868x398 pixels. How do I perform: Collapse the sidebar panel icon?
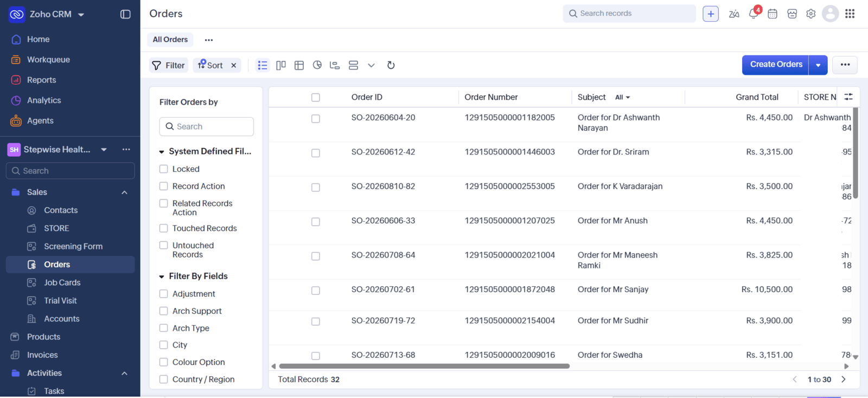125,14
